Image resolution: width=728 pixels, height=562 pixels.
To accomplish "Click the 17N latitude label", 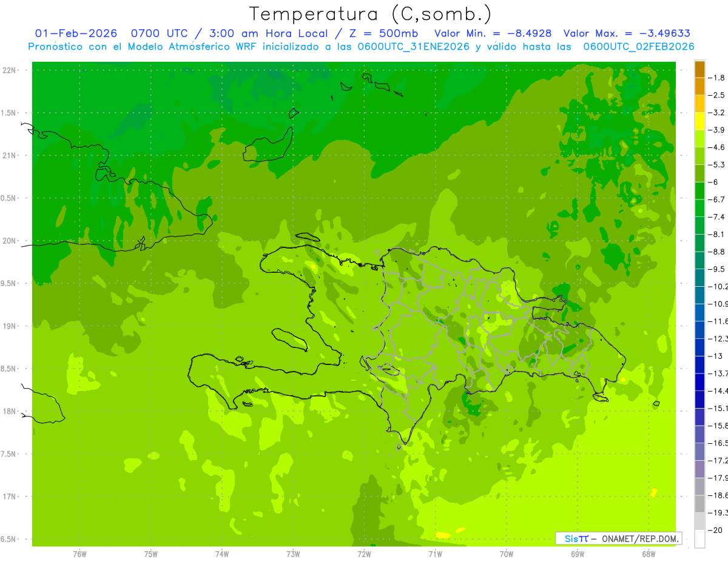I will click(x=9, y=497).
